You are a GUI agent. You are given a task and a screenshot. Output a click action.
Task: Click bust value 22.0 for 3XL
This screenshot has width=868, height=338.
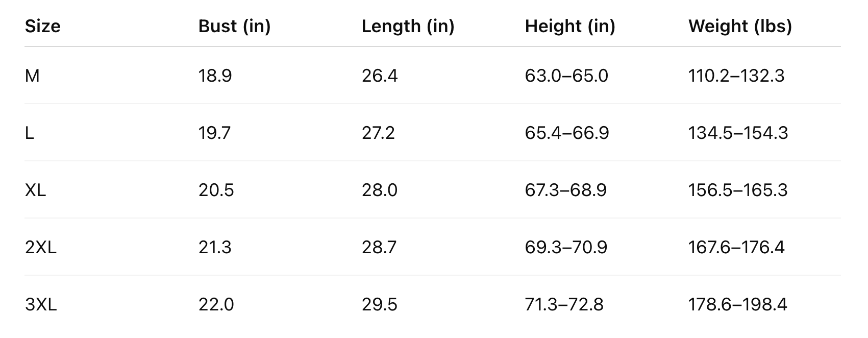click(216, 305)
